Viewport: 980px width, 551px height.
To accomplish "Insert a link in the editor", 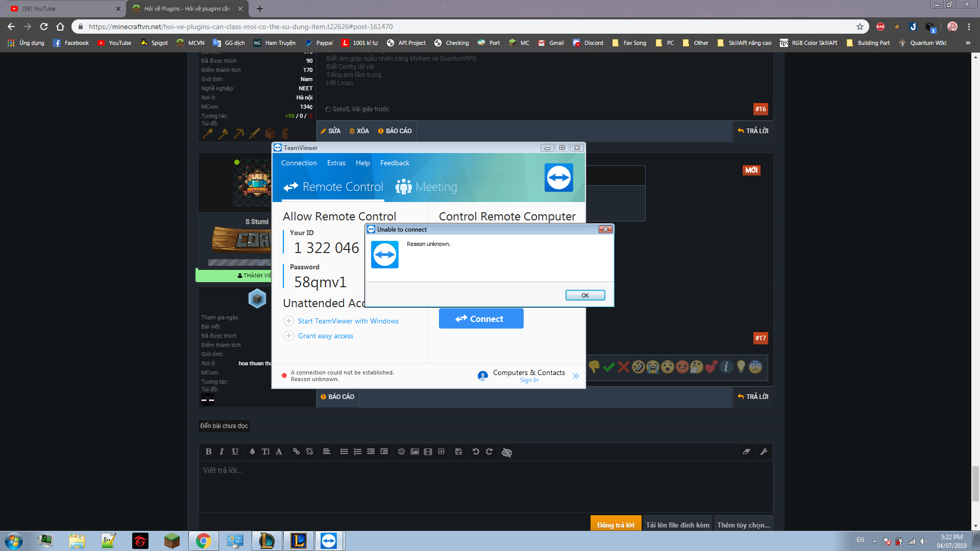I will click(296, 452).
